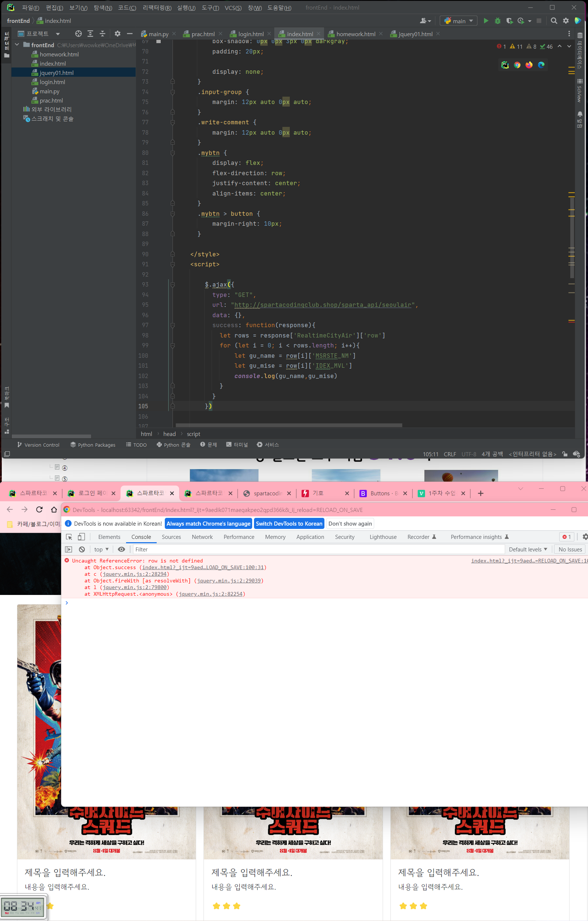
Task: Clear the DevTools console
Action: point(82,549)
